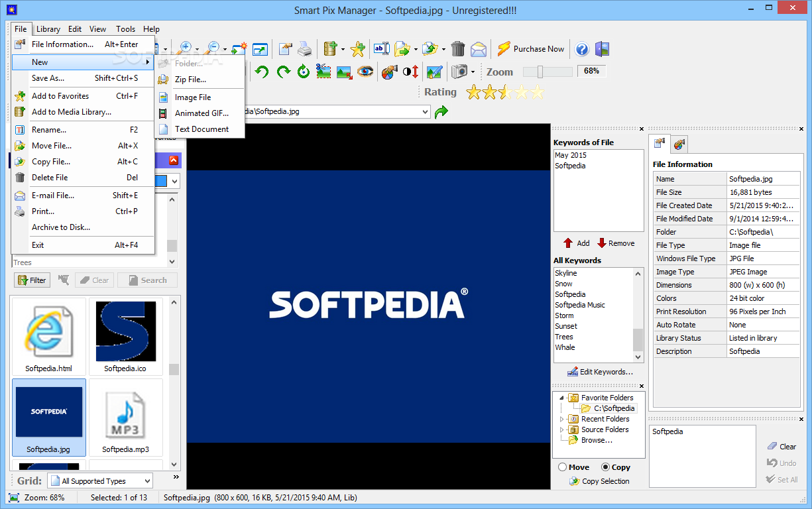Click the add to favorites star icon
Screen dimensions: 812x509
click(x=358, y=49)
